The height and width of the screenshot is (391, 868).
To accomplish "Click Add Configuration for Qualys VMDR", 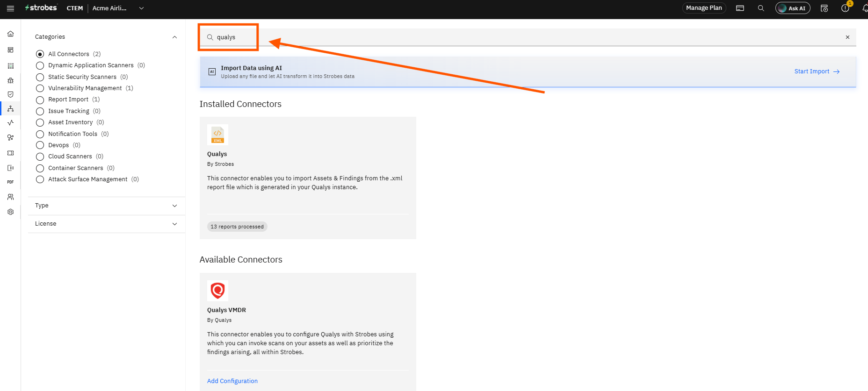I will (x=232, y=381).
